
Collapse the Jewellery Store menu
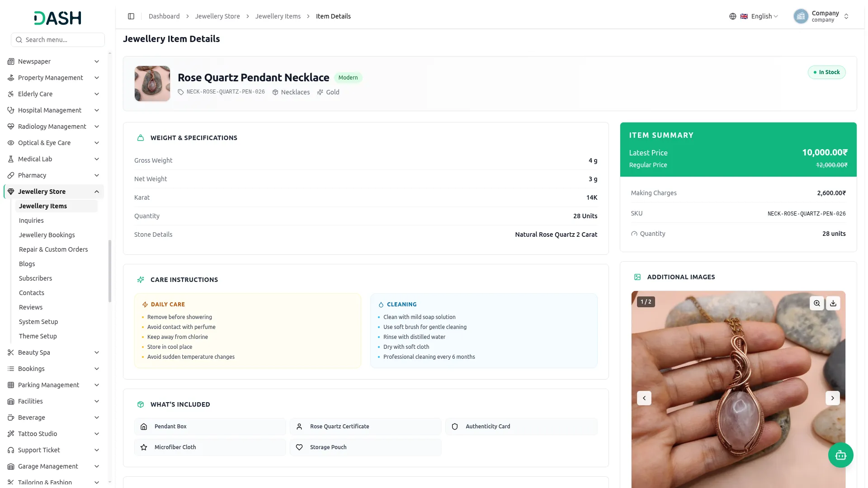[x=97, y=192]
